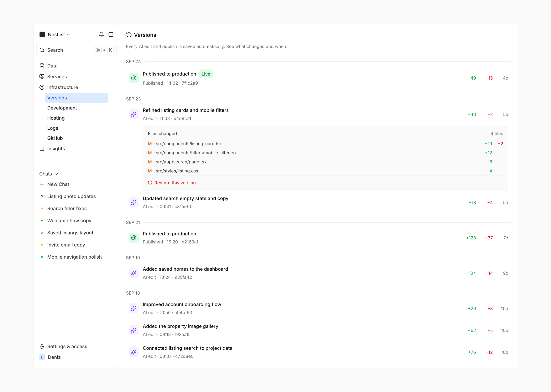The width and height of the screenshot is (551, 392).
Task: Expand the Updated search empty state version
Action: click(318, 202)
